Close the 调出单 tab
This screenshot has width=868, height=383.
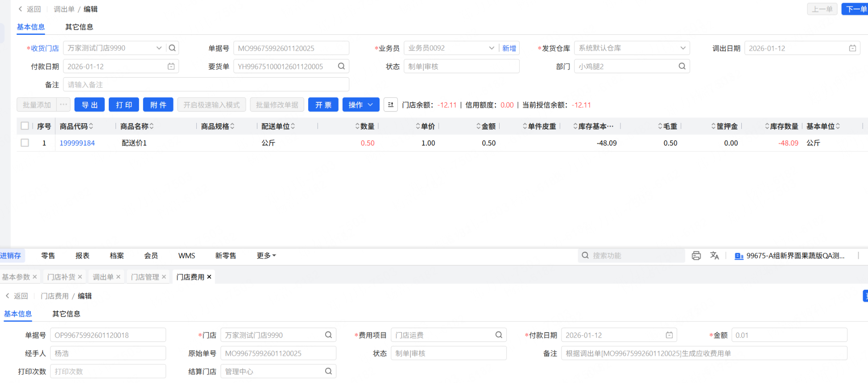(118, 277)
